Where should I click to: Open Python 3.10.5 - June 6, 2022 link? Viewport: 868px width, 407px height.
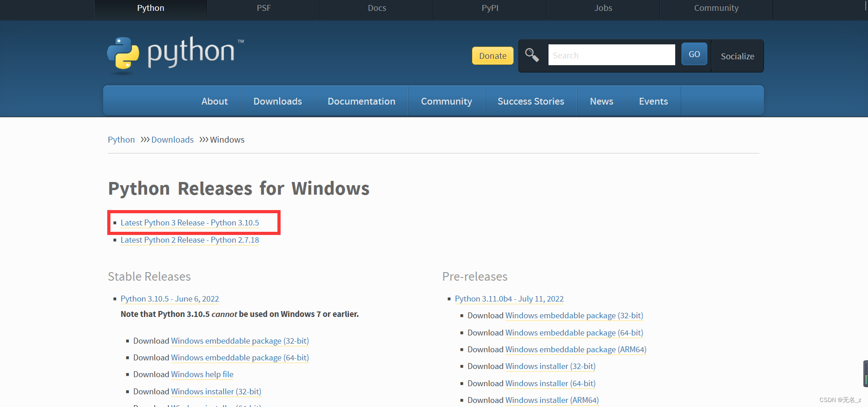pyautogui.click(x=170, y=299)
